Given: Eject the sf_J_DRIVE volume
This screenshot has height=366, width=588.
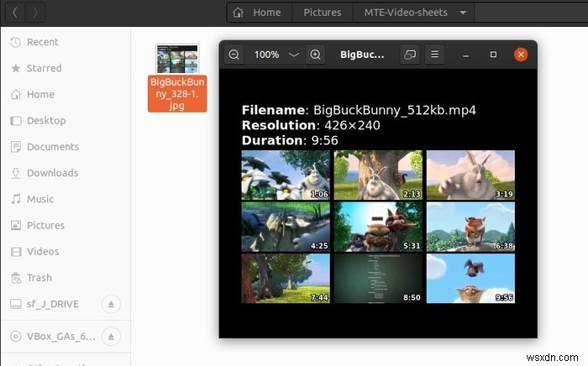Looking at the screenshot, I should (111, 304).
